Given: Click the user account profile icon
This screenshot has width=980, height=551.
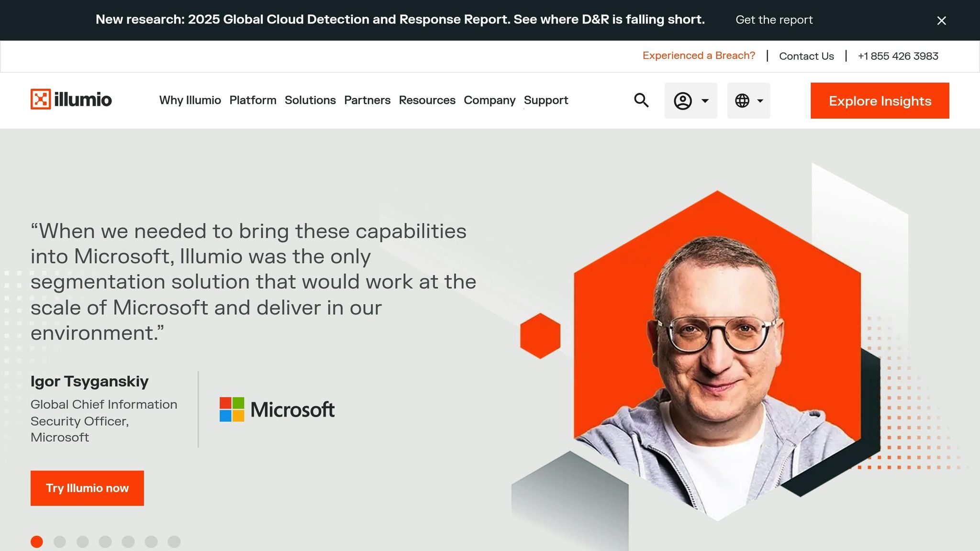Looking at the screenshot, I should coord(683,101).
